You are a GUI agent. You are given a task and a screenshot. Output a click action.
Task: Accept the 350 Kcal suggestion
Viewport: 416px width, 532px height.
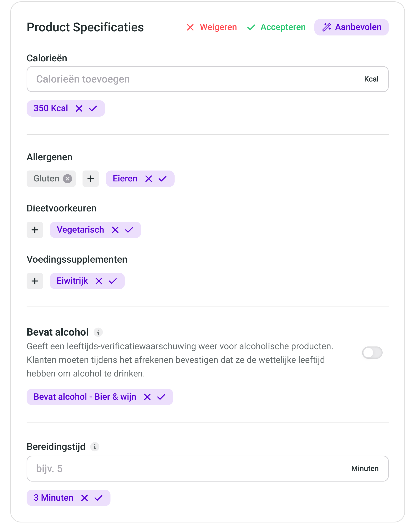click(x=93, y=108)
